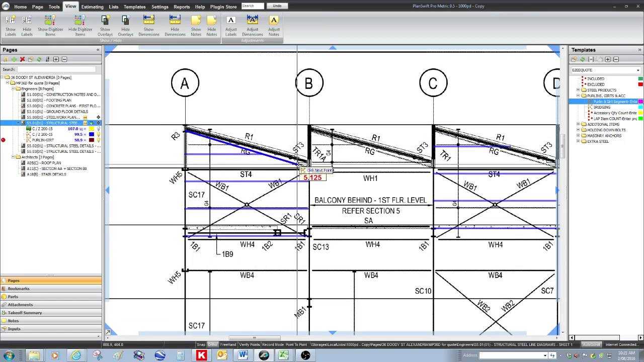Viewport: 644px width, 362px height.
Task: Click the Pages panel search field
Action: coord(56,69)
